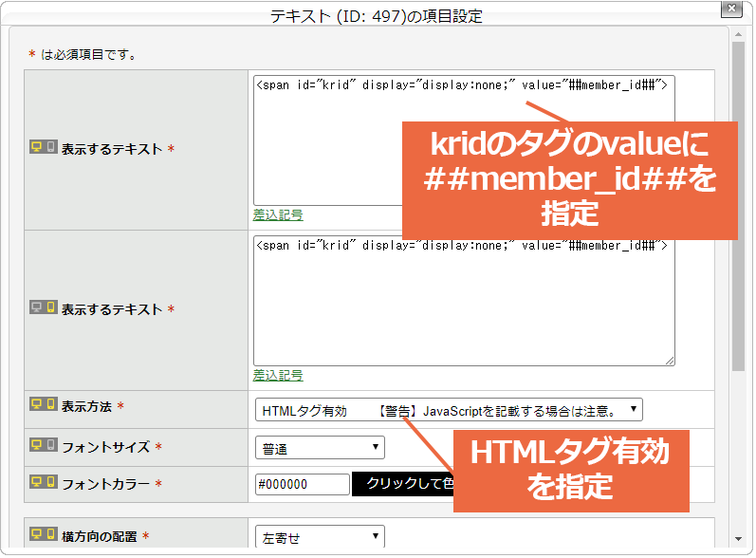756x558 pixels.
Task: Click PC icon beside フォントサイズ
Action: point(36,445)
